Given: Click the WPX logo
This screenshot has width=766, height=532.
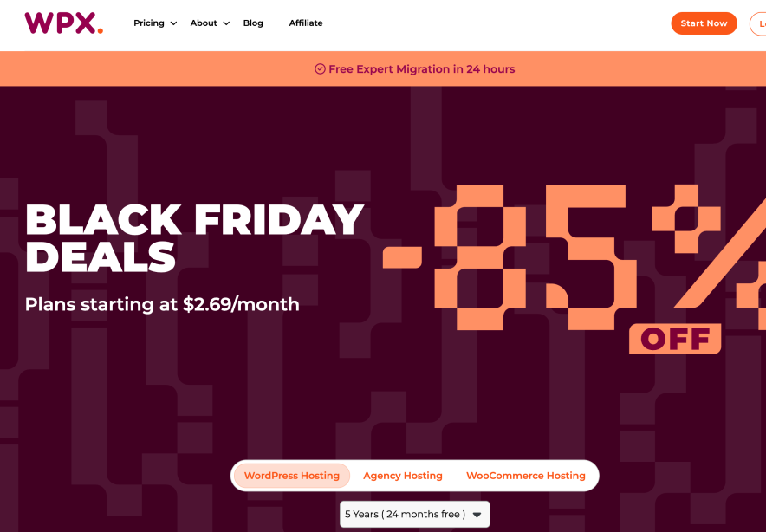Looking at the screenshot, I should (63, 23).
